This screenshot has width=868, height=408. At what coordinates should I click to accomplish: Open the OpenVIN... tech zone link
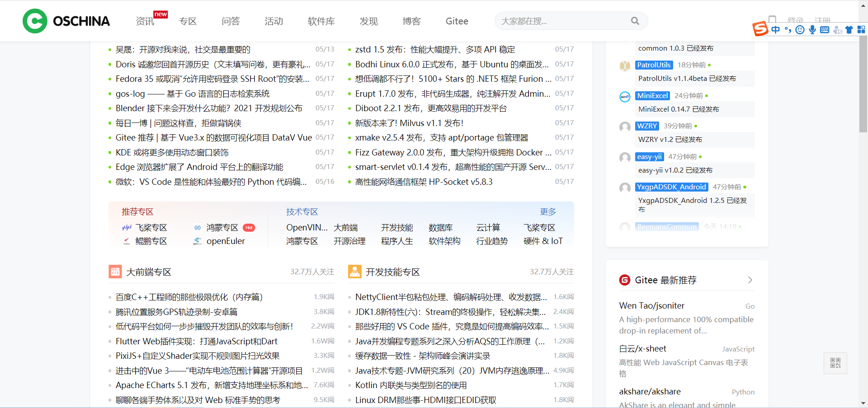pos(307,228)
